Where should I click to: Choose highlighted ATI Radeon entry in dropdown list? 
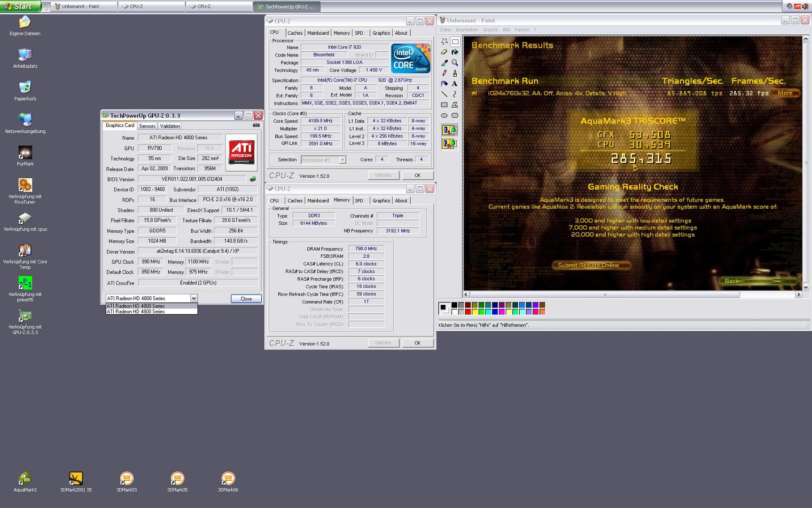coord(151,306)
